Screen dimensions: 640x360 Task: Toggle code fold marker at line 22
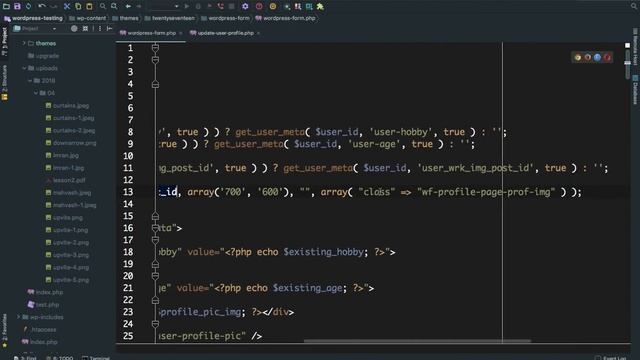pos(155,300)
